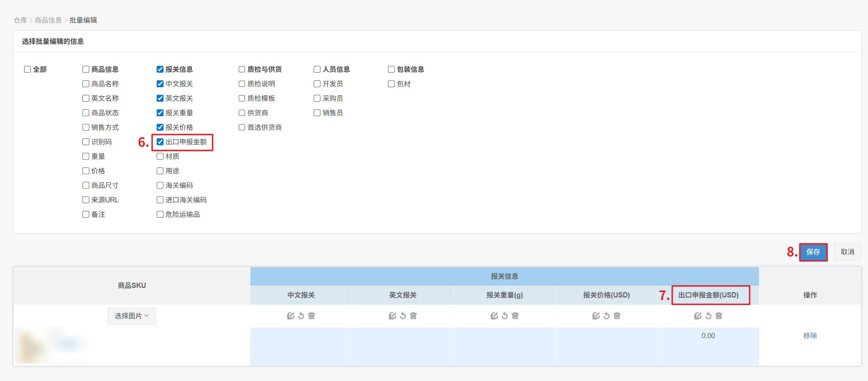Click reset icon under 报关价格(USD) column

click(x=606, y=316)
